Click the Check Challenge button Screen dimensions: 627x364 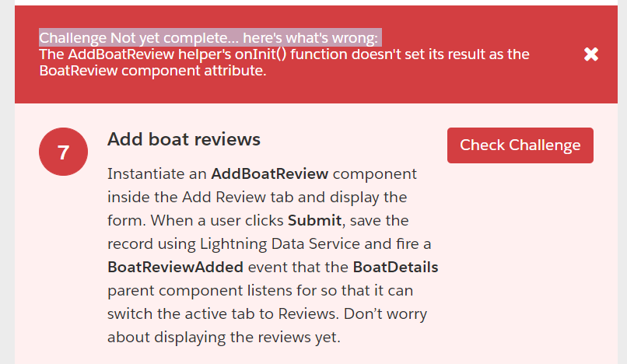520,145
